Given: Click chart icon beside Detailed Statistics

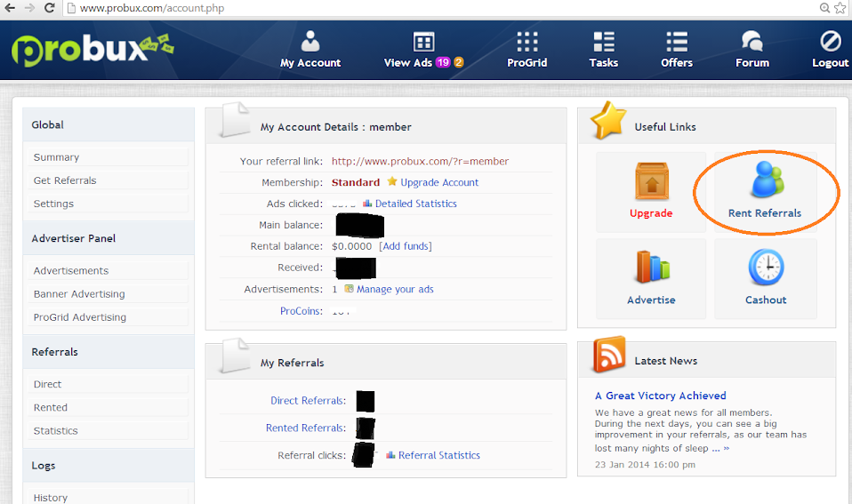Looking at the screenshot, I should pos(367,204).
